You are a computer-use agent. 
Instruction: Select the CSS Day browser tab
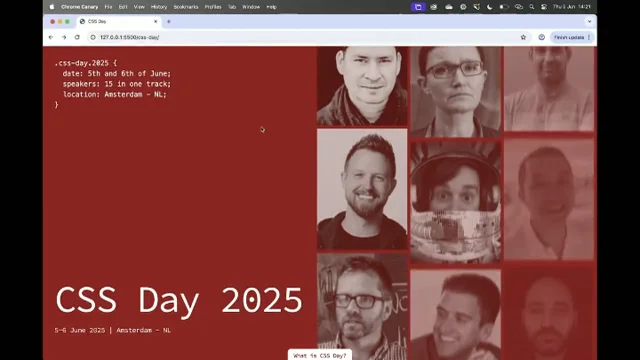(x=118, y=22)
